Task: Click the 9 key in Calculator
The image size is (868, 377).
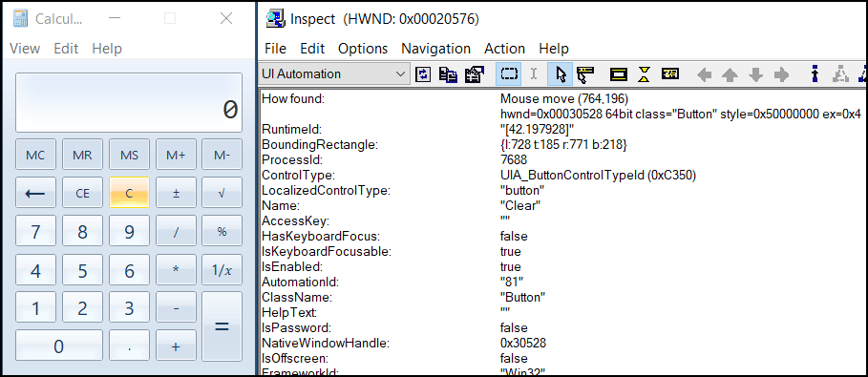Action: [129, 231]
